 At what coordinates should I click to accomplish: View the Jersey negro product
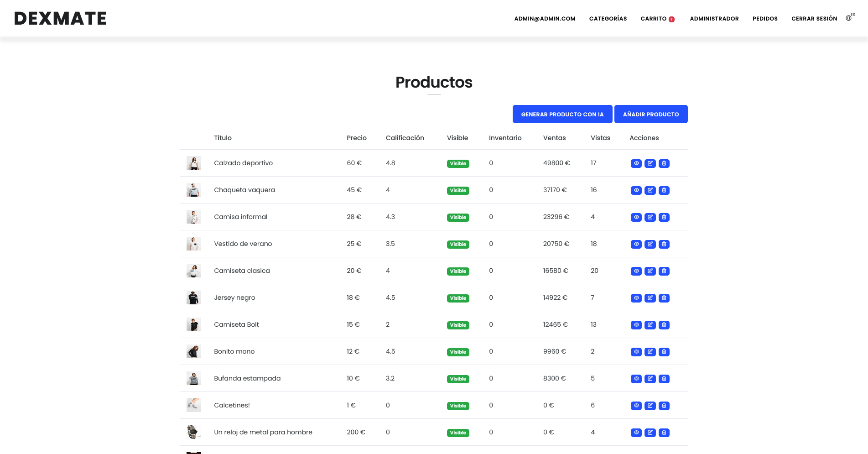tap(636, 298)
